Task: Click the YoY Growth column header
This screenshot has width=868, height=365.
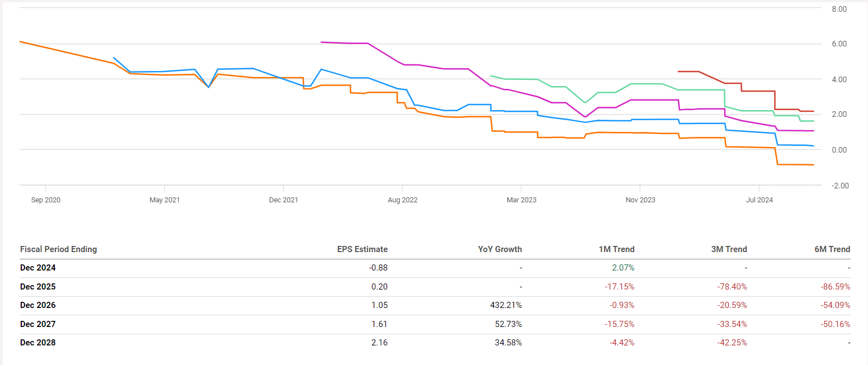Action: click(x=499, y=249)
